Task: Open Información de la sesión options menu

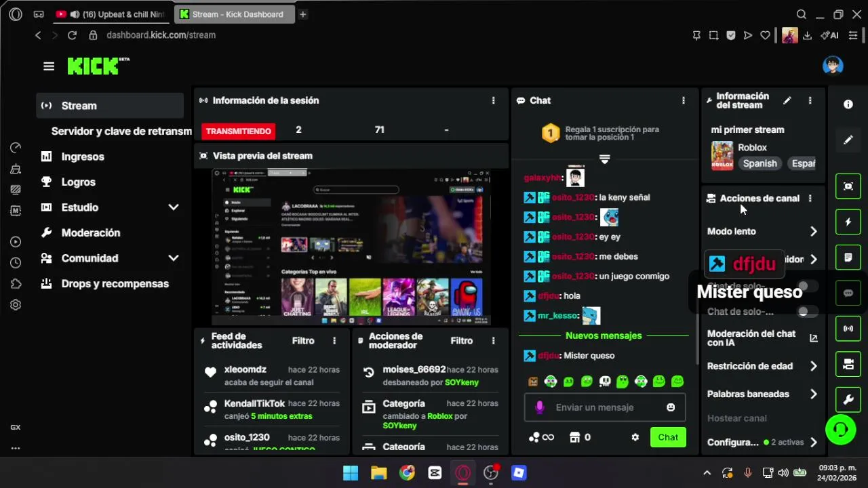Action: click(x=493, y=100)
